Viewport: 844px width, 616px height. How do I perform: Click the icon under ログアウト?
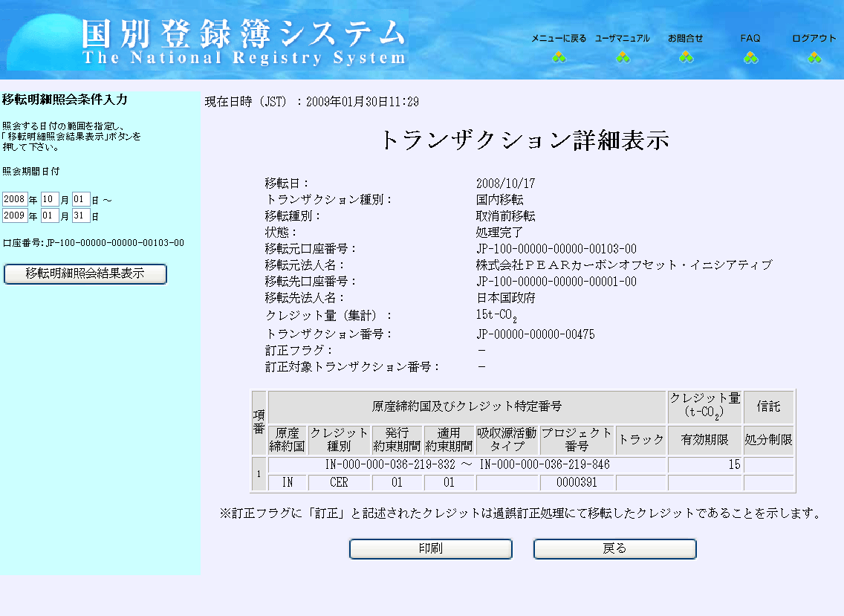(814, 57)
